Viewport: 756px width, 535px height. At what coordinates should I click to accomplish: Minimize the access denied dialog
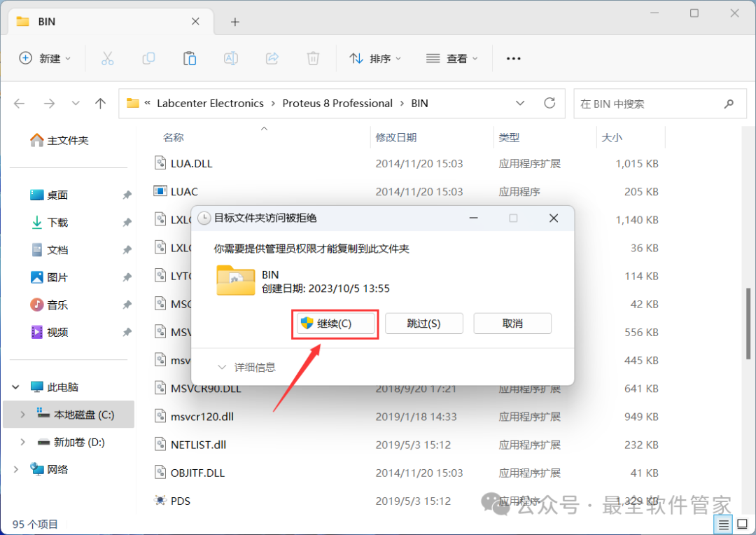coord(473,218)
